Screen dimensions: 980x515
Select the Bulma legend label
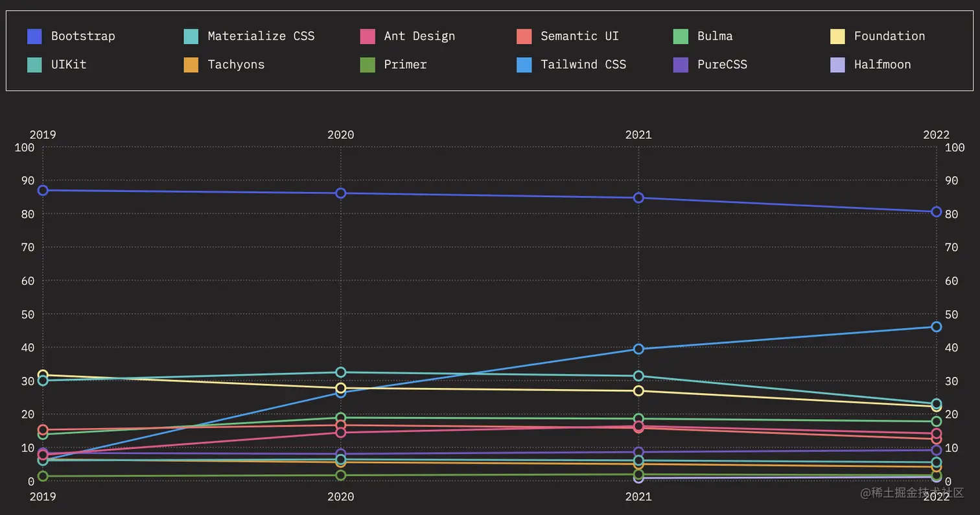[x=716, y=36]
